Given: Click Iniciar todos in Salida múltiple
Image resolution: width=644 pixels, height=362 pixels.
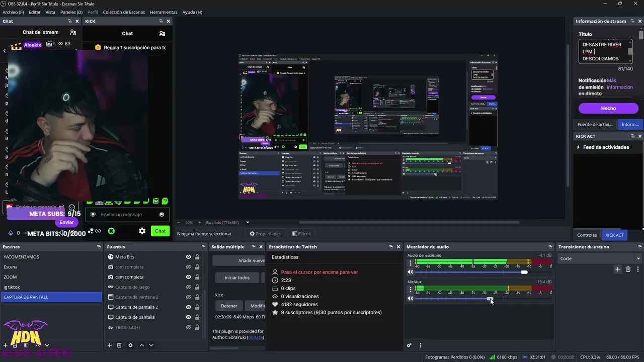Looking at the screenshot, I should (237, 278).
